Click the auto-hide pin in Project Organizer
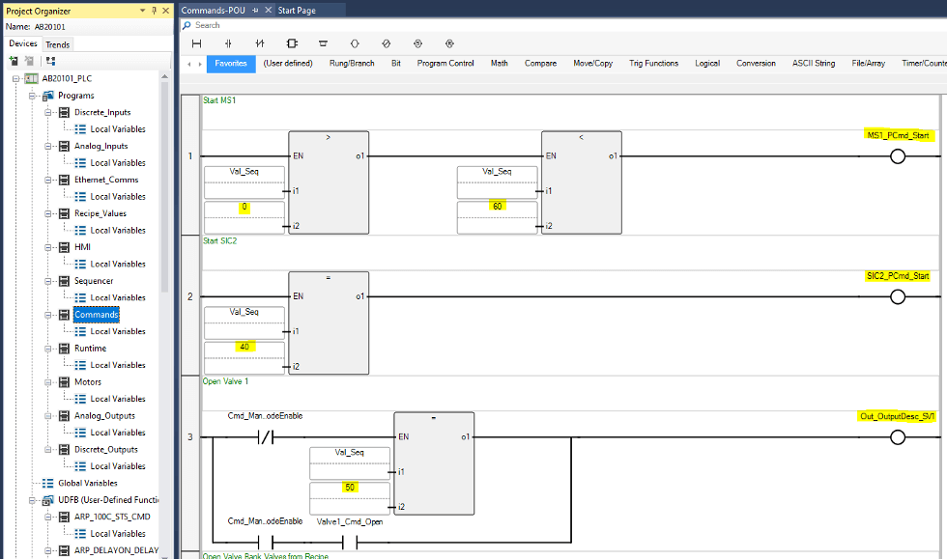This screenshot has width=947, height=560. tap(155, 11)
